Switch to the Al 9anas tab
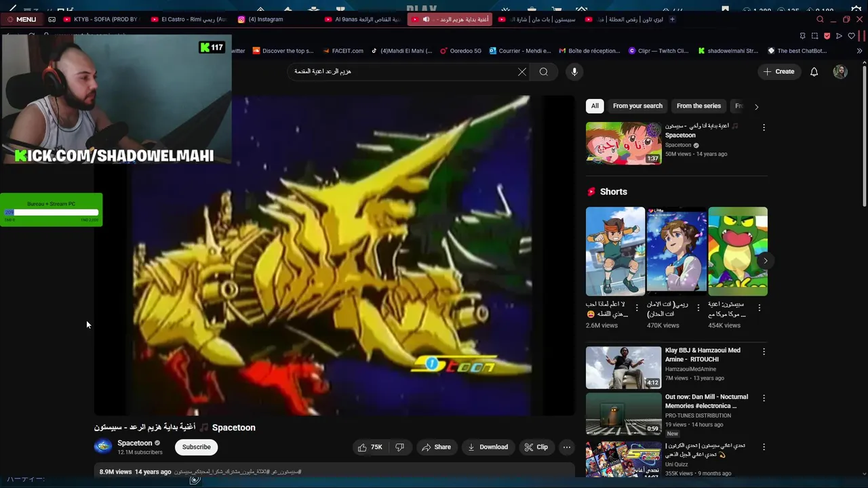 363,19
